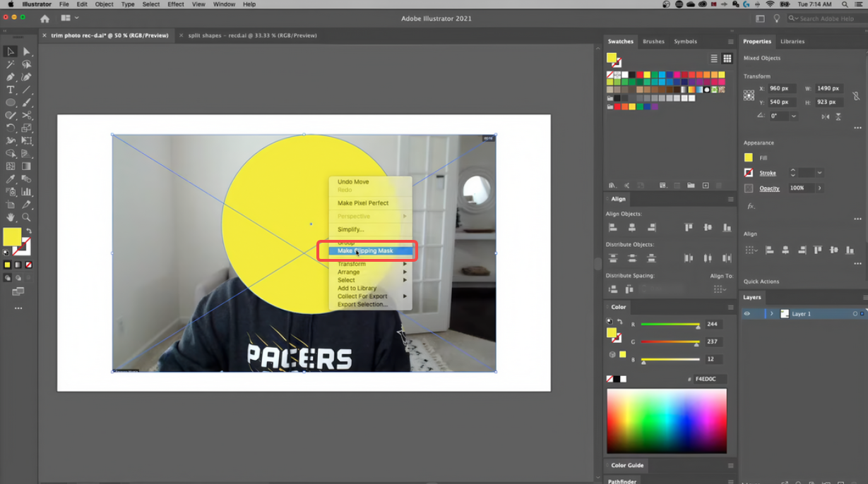Open the Align To dropdown
The image size is (868, 484).
coord(720,289)
